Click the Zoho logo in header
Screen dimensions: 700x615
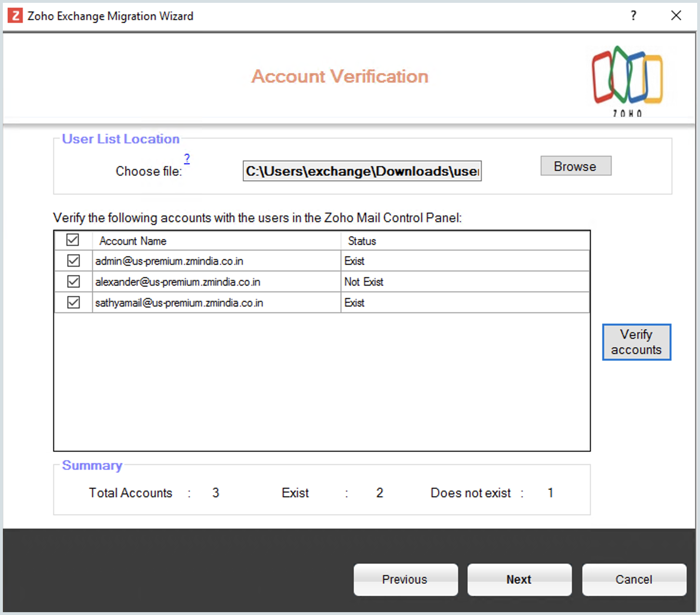tap(627, 80)
